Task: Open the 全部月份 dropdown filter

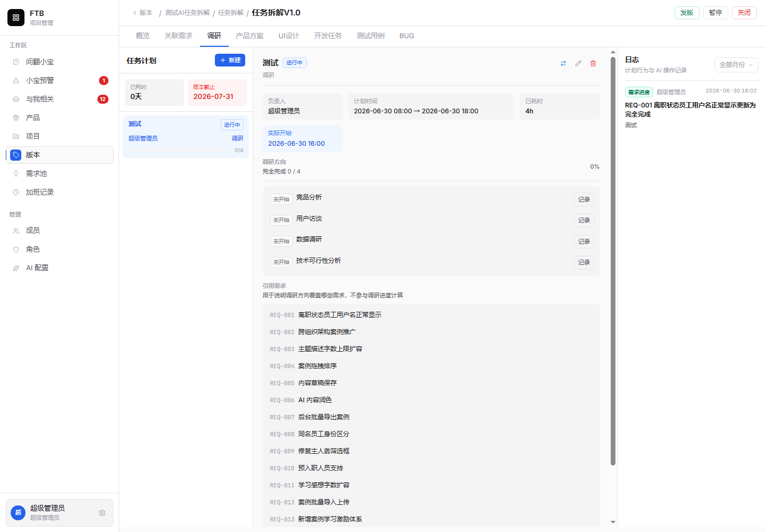Action: (736, 65)
